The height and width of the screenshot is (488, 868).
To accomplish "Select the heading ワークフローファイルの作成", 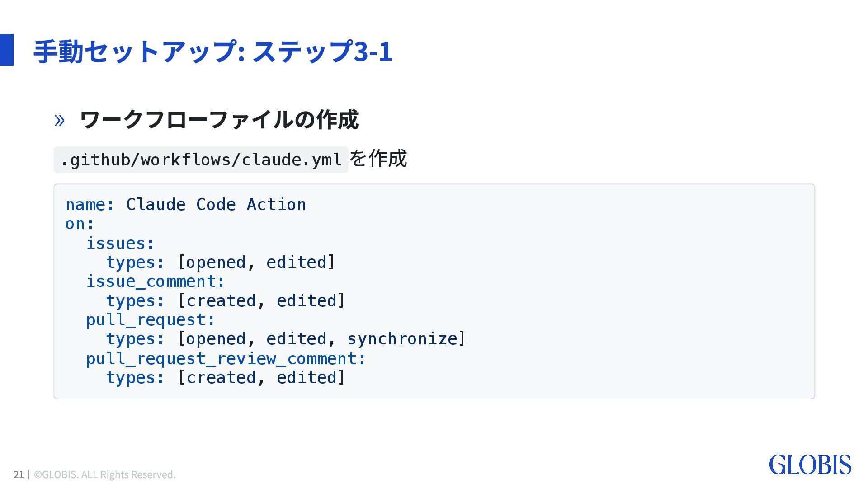I will (x=219, y=120).
